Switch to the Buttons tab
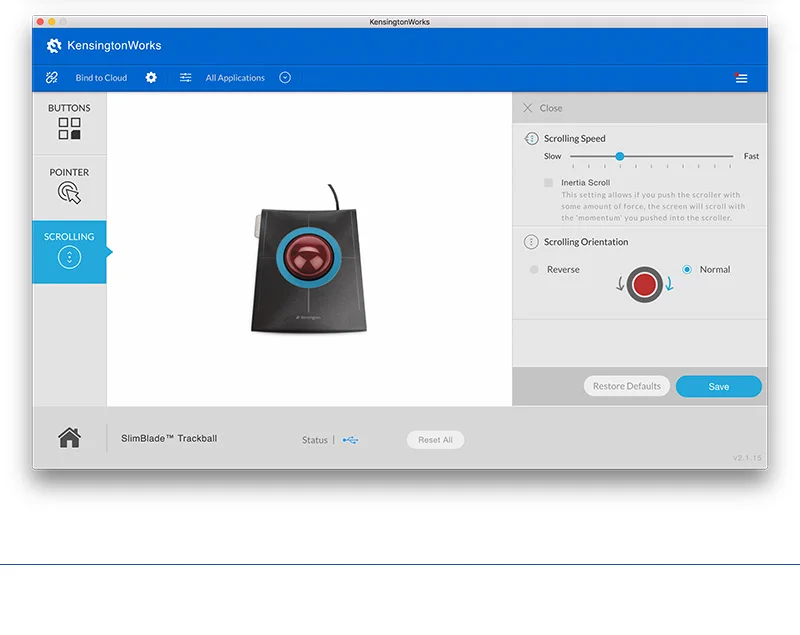 tap(69, 122)
